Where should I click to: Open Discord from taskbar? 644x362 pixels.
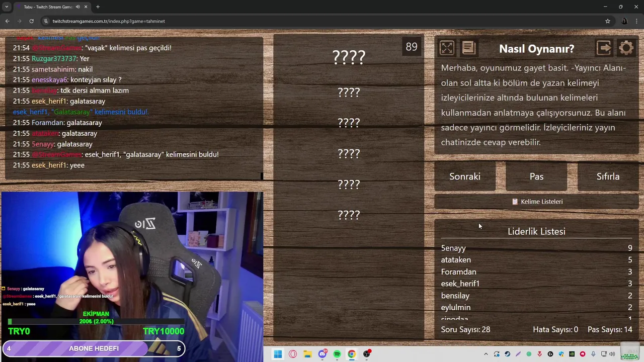coord(323,354)
